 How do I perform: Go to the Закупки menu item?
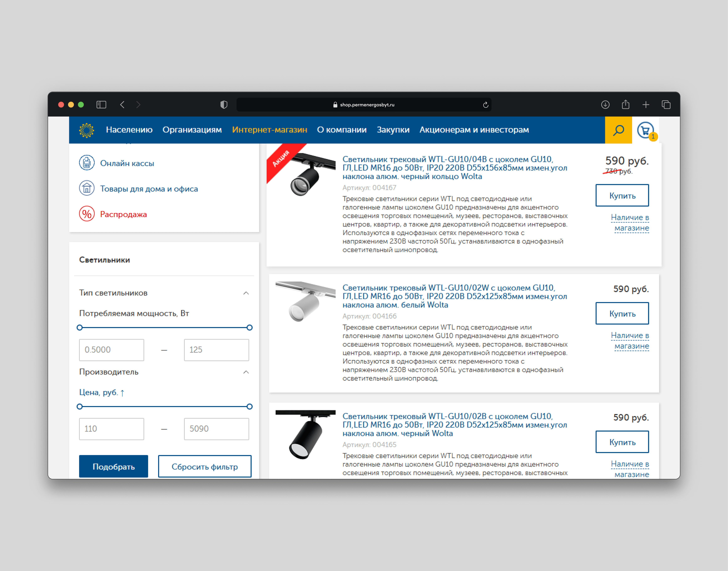(x=393, y=130)
